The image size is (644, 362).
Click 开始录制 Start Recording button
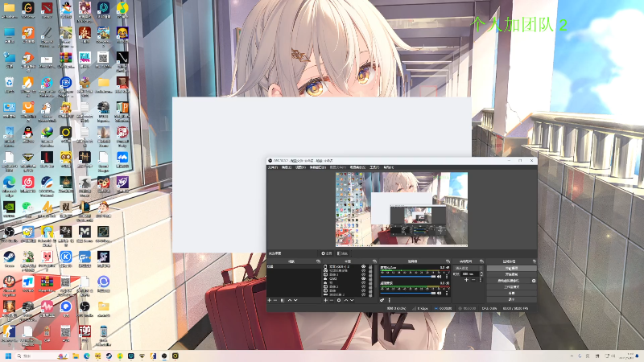(x=511, y=274)
